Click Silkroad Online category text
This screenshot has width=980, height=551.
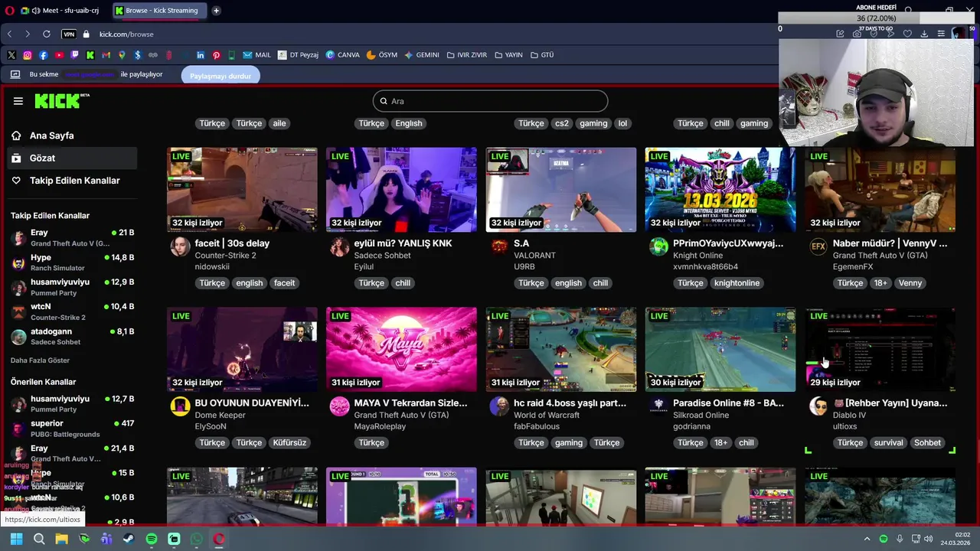click(x=701, y=416)
